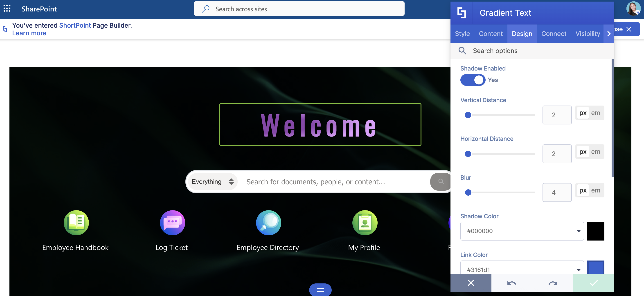
Task: Click the Search options input field
Action: (538, 51)
